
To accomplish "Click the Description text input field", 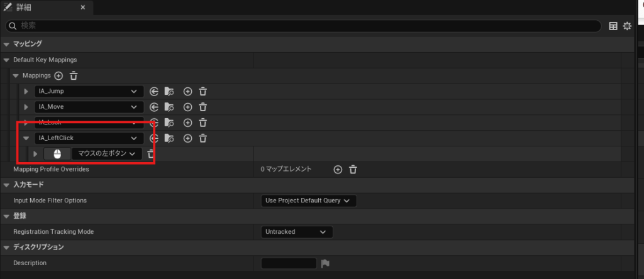I will (289, 263).
